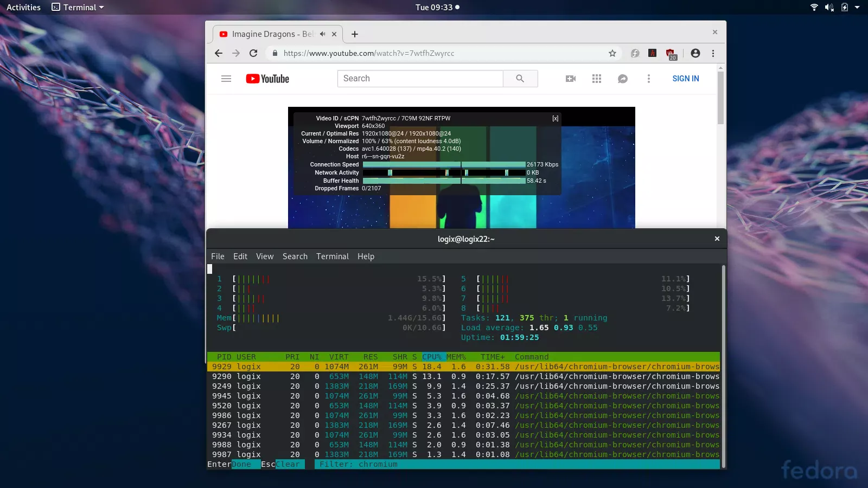
Task: Click the YouTube search magnifier icon
Action: tap(520, 78)
